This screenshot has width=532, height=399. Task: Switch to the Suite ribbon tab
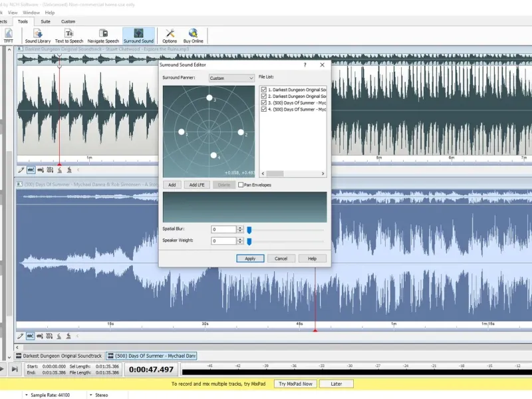(x=45, y=21)
